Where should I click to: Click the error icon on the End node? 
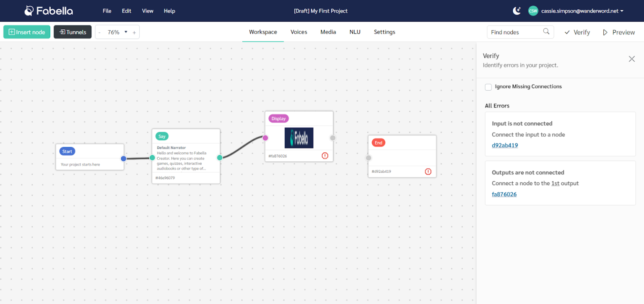tap(428, 171)
